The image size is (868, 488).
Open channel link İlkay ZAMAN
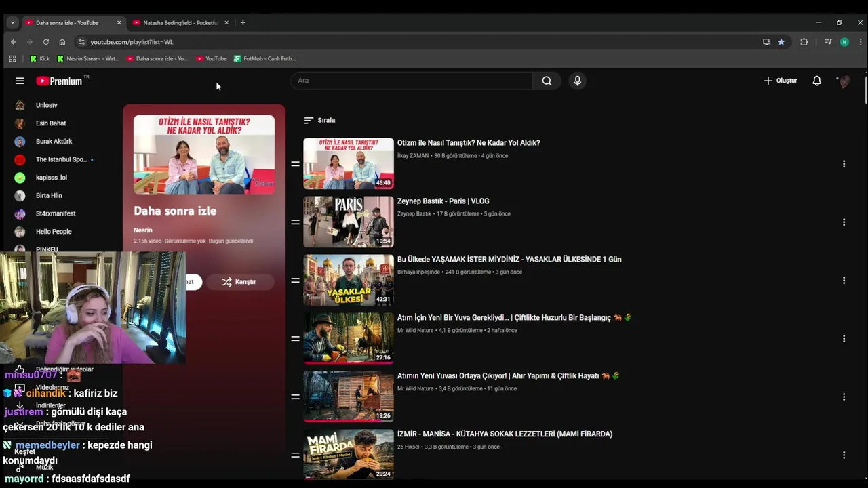(x=413, y=156)
